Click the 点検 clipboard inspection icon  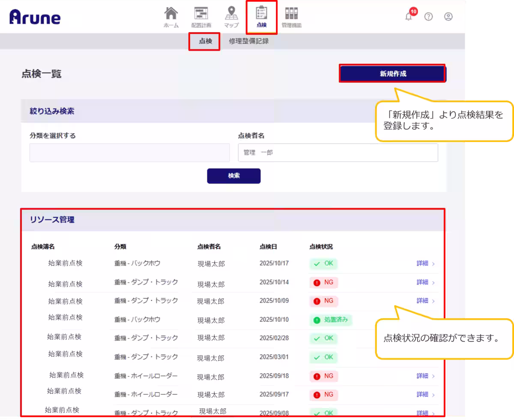[x=261, y=16]
